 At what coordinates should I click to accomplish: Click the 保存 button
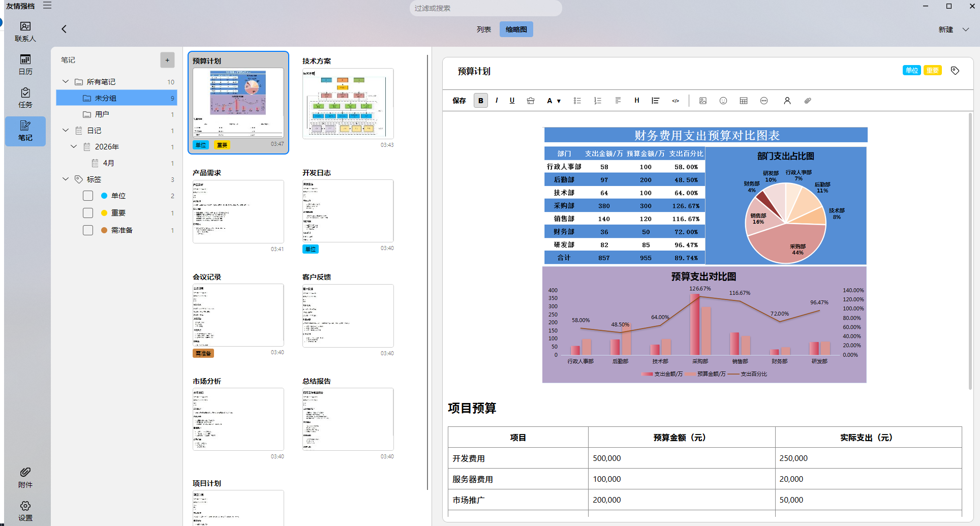coord(459,101)
